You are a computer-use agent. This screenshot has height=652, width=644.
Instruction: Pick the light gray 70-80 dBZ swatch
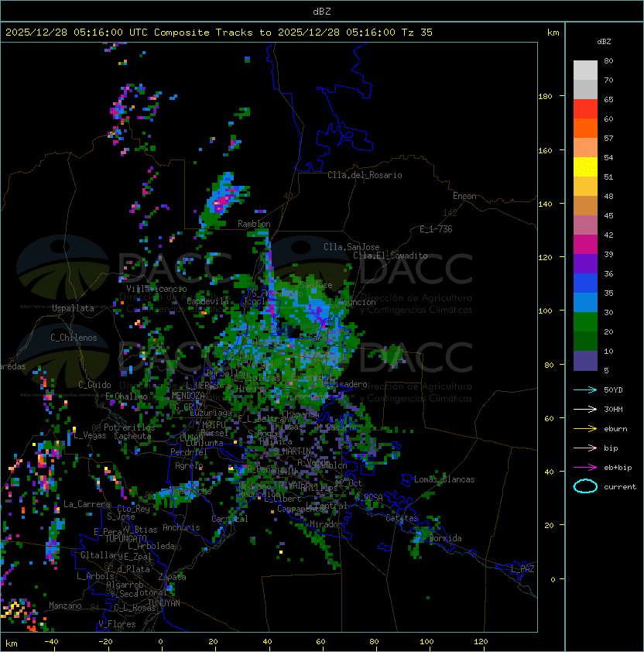pyautogui.click(x=585, y=70)
